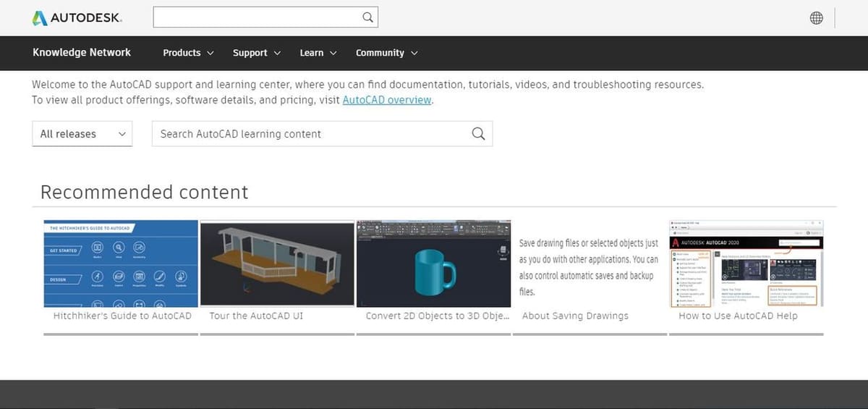Click the Tour the AutoCAD UI title
This screenshot has width=868, height=409.
(x=256, y=316)
